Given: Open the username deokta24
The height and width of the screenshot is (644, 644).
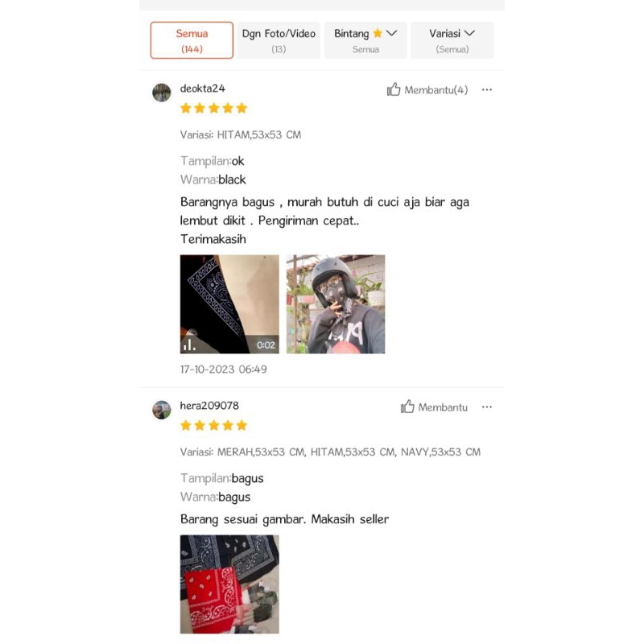Looking at the screenshot, I should tap(203, 89).
